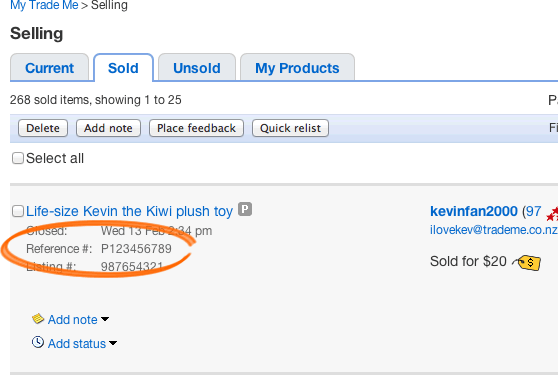Screen dimensions: 558x375
Task: Go to the My Products tab
Action: coord(297,68)
